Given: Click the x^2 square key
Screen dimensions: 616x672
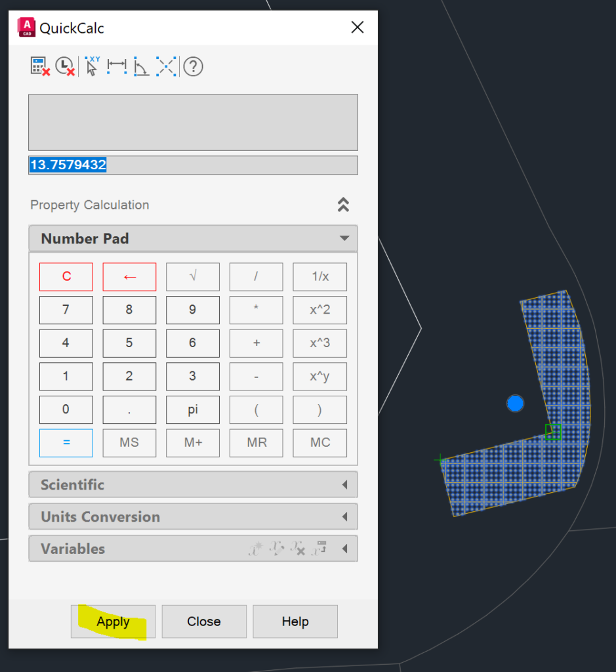Looking at the screenshot, I should (x=320, y=310).
